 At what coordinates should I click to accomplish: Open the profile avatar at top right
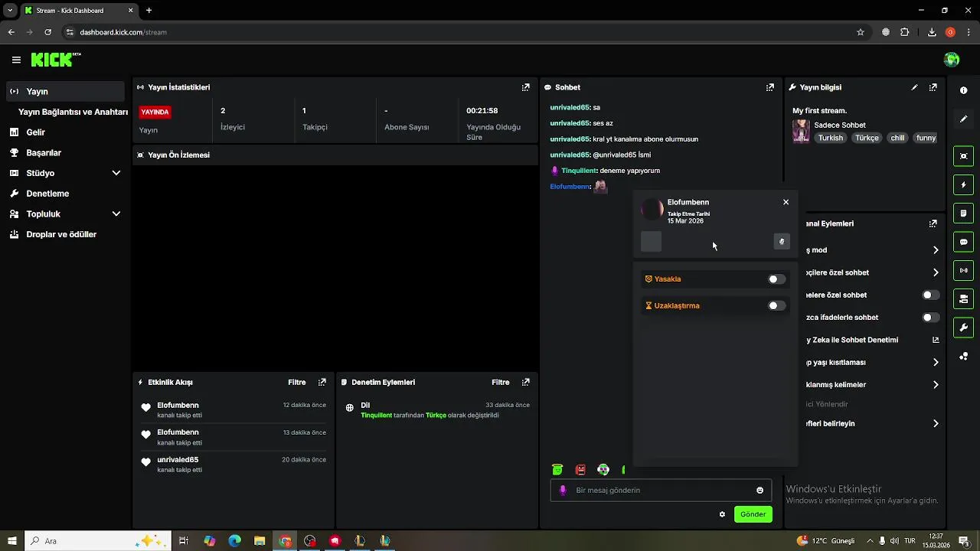952,60
